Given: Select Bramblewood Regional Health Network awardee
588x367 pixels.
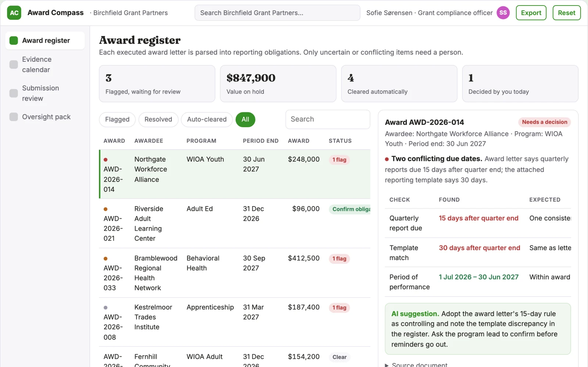Looking at the screenshot, I should pyautogui.click(x=156, y=273).
